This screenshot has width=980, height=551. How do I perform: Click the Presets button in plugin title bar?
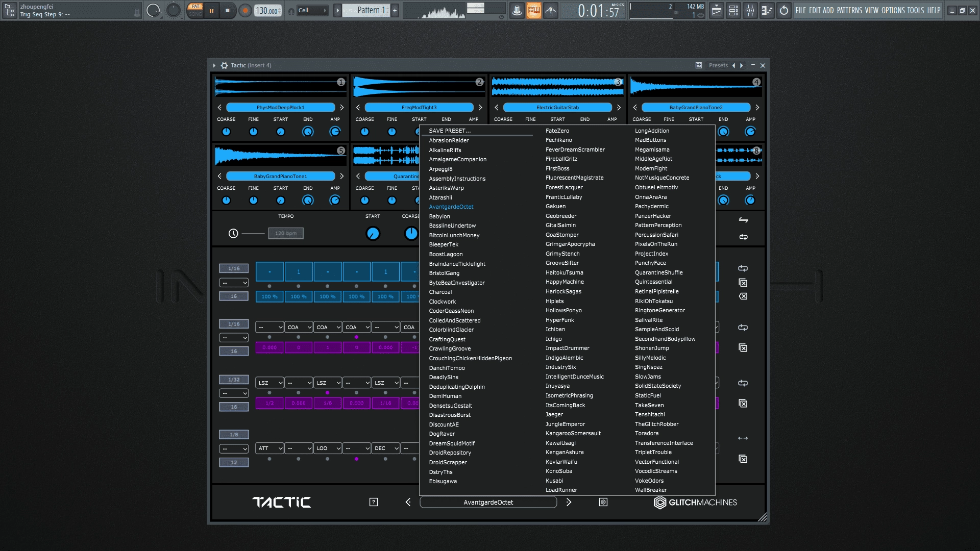tap(718, 65)
